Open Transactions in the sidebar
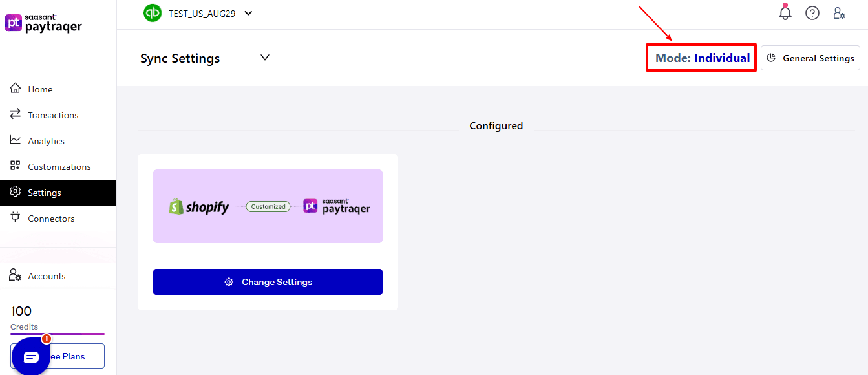The image size is (868, 375). (x=53, y=115)
